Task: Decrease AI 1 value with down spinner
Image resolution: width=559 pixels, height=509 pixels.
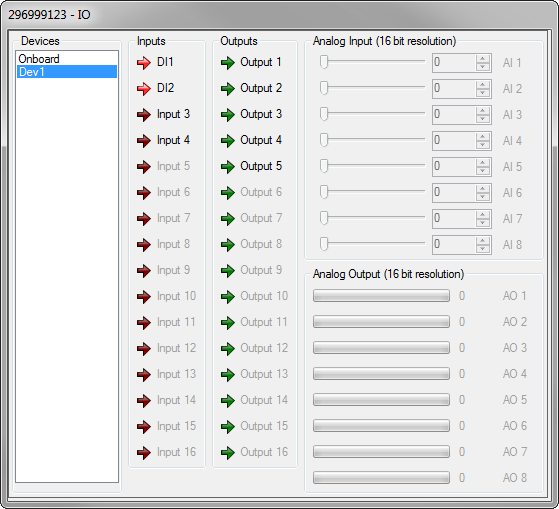Action: (483, 67)
